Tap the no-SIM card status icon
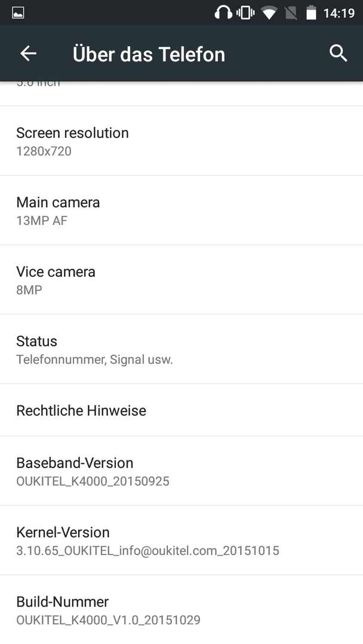363x644 pixels. coord(291,13)
